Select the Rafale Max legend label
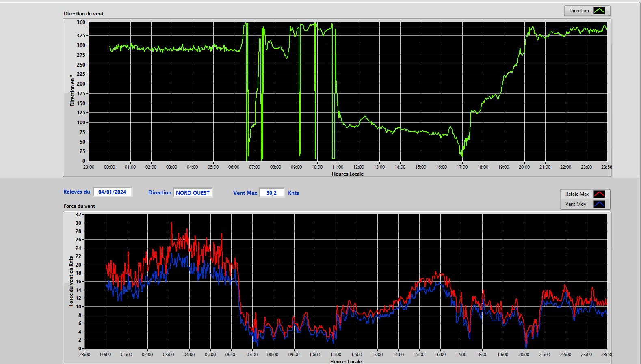 [577, 194]
